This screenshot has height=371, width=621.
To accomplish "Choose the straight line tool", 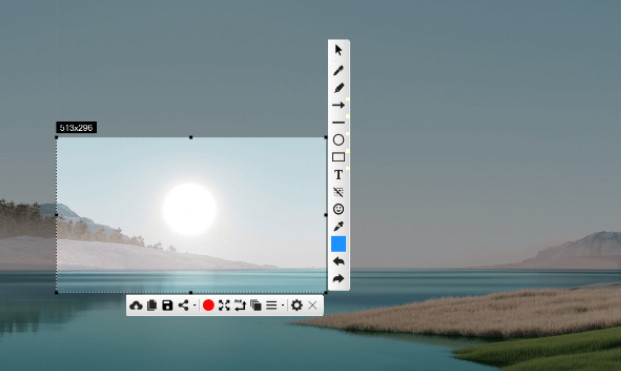I will coord(338,122).
